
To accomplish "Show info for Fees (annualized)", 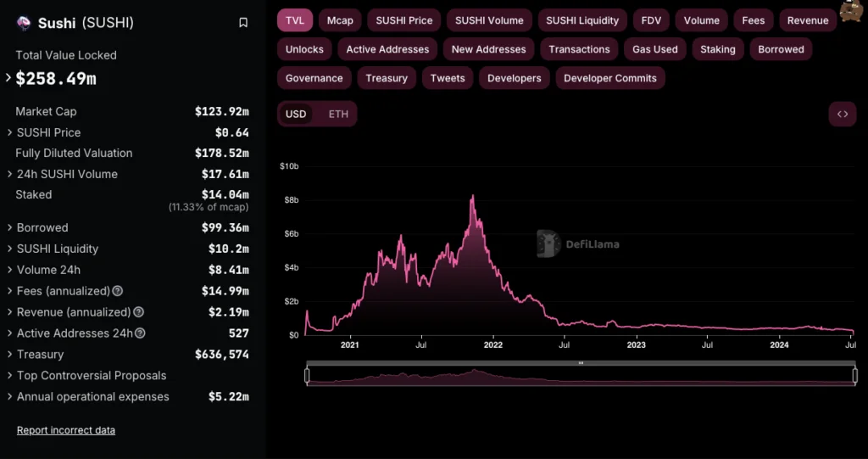I will click(x=117, y=291).
